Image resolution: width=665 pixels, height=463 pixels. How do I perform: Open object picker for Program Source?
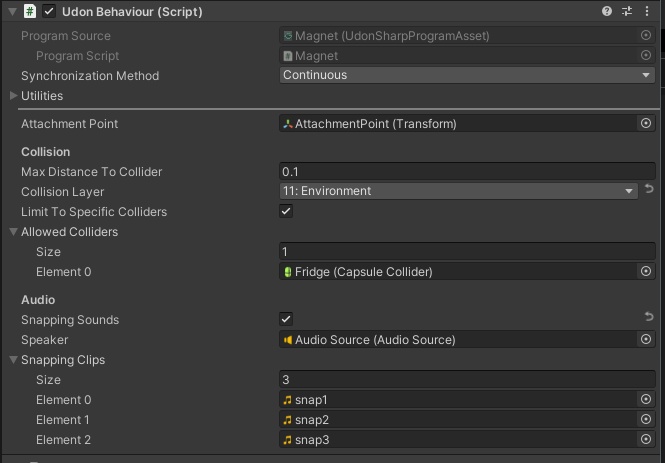pos(645,36)
